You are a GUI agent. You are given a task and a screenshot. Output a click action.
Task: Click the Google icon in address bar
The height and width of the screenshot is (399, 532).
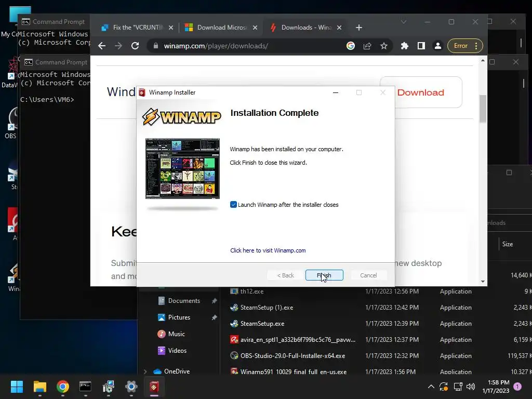[351, 46]
